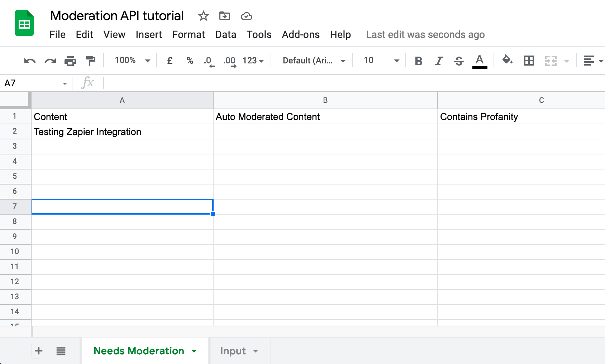Open the borders menu
The image size is (605, 364).
529,61
